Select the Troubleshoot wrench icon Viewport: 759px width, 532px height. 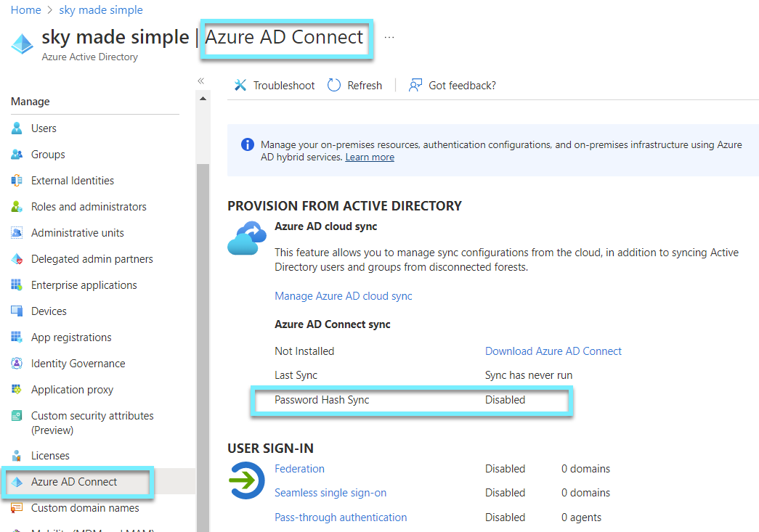click(x=240, y=85)
